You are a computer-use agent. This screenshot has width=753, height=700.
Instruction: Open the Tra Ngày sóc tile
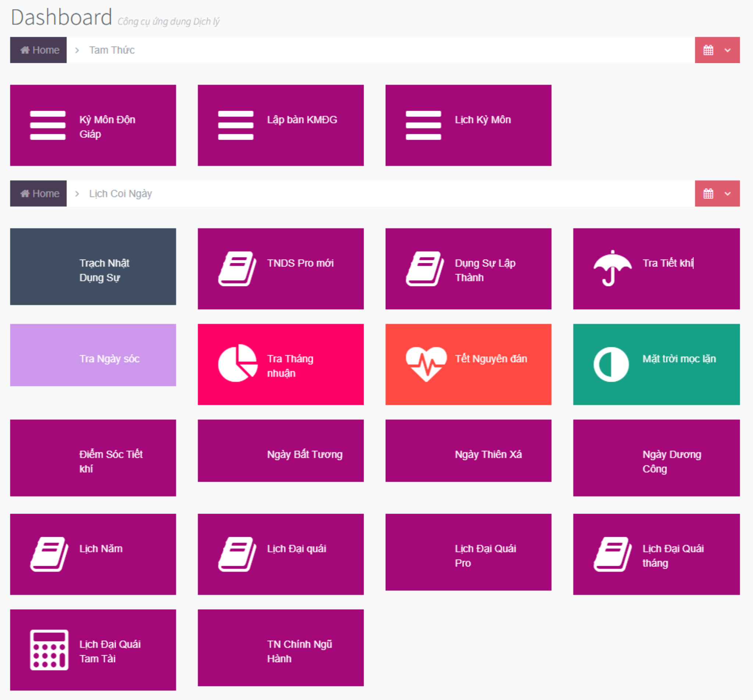pyautogui.click(x=93, y=355)
